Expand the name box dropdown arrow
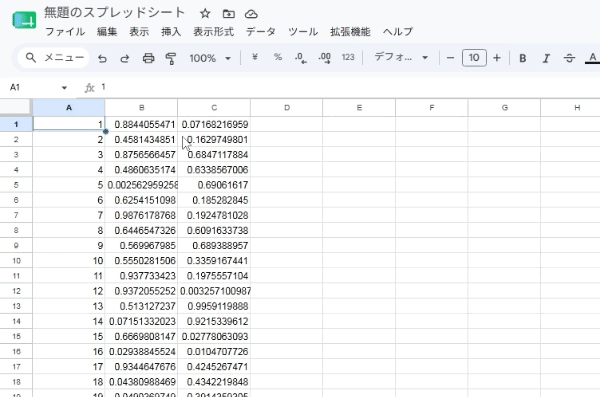 click(64, 88)
